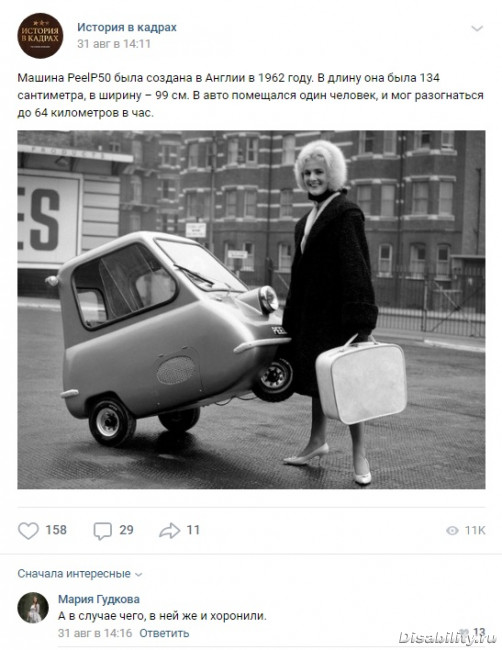Like the post with the heart icon
Image resolution: width=502 pixels, height=650 pixels.
tap(28, 531)
